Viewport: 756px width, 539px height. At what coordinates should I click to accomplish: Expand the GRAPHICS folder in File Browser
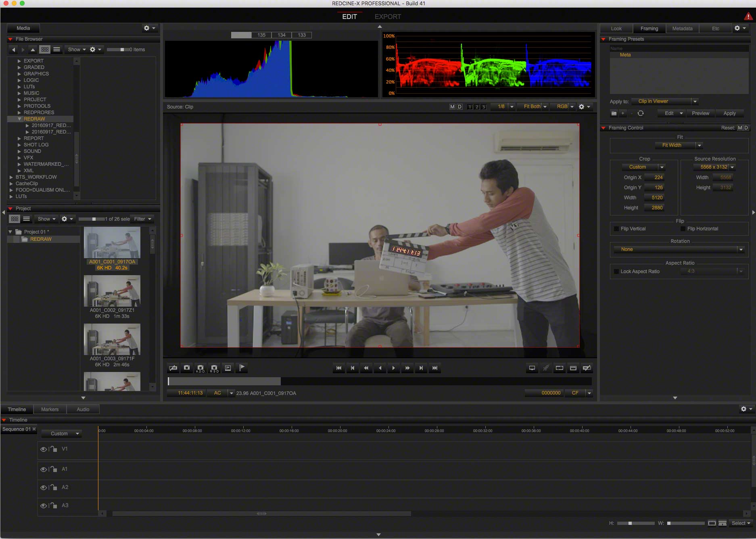coord(19,74)
